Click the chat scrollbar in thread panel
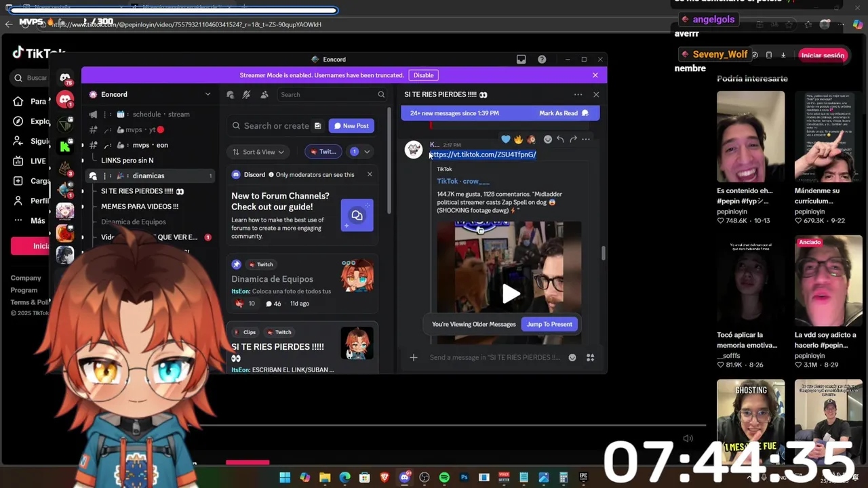The width and height of the screenshot is (868, 488). click(603, 252)
